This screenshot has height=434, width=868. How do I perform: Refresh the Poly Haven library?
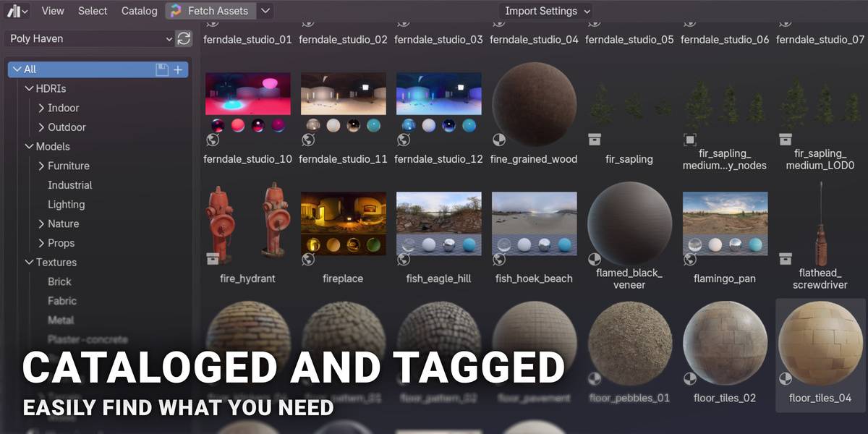click(184, 38)
